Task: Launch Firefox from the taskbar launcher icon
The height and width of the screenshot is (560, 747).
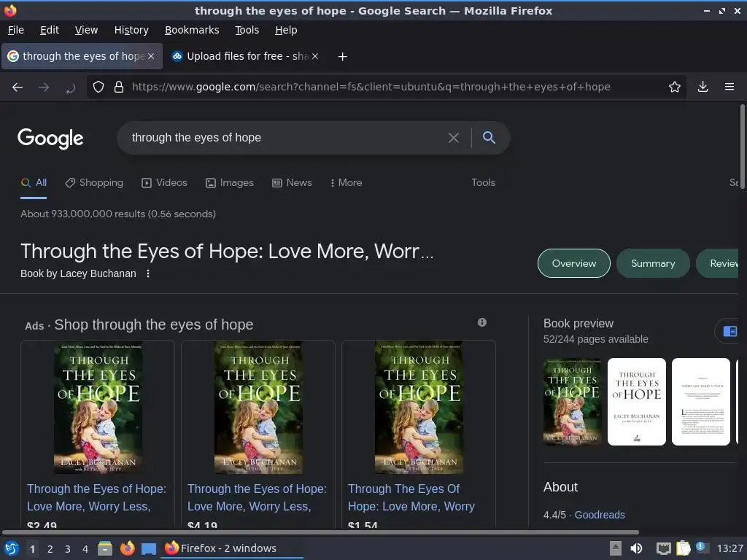Action: point(127,548)
